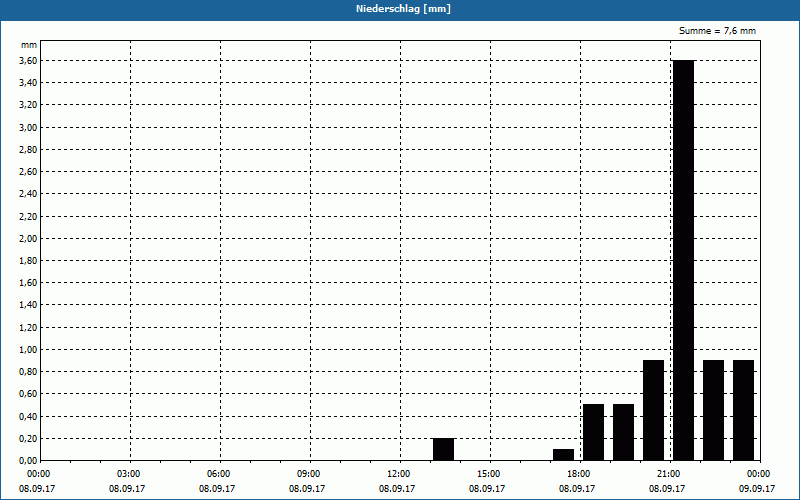This screenshot has width=800, height=500.
Task: Click the small 0,10 mm bar before 18:00
Action: pos(563,455)
